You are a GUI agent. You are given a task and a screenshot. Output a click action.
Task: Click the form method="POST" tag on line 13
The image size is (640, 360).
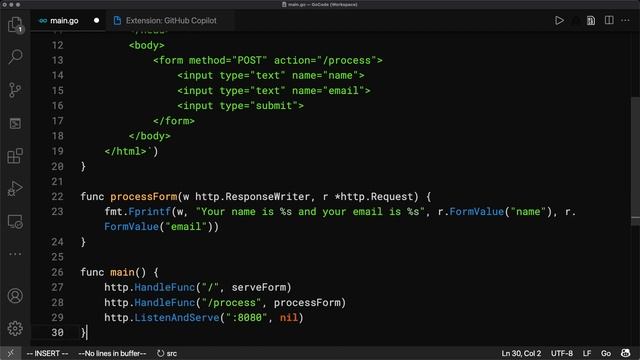tap(268, 60)
